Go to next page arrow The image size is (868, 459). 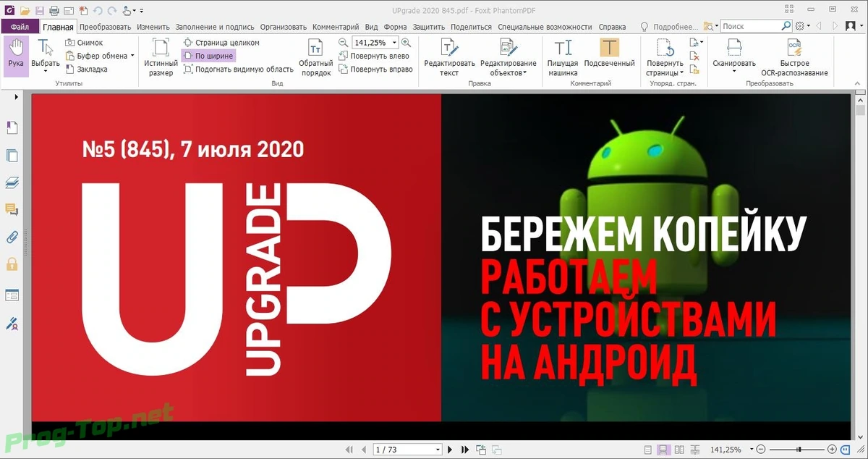[450, 450]
